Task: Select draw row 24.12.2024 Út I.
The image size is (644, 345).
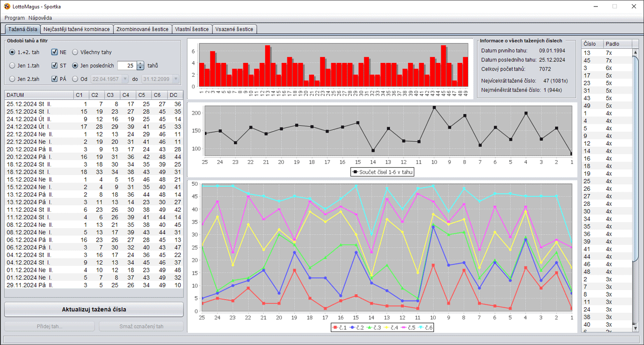Action: tap(94, 127)
